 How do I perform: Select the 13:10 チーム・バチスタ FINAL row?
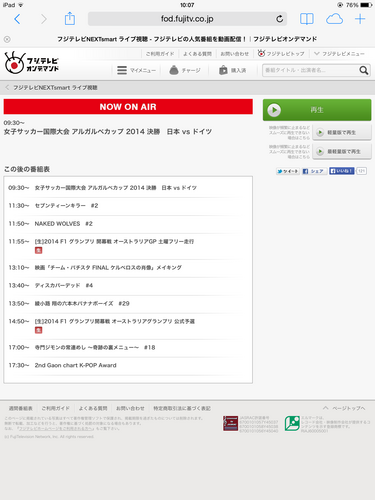coord(128,268)
